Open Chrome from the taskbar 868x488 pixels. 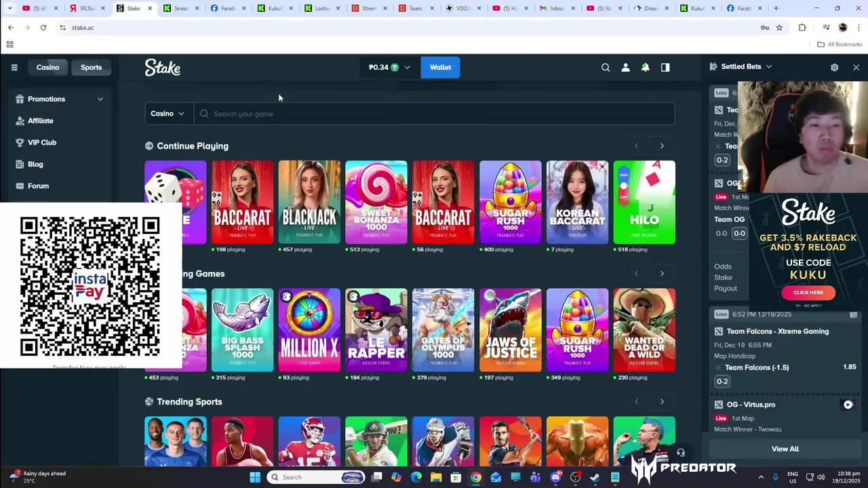[476, 477]
